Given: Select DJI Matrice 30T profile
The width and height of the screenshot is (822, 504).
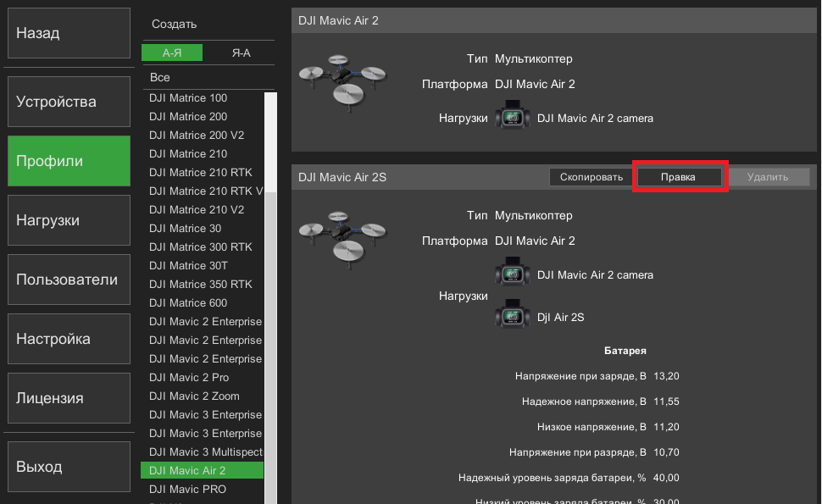Looking at the screenshot, I should tap(203, 266).
